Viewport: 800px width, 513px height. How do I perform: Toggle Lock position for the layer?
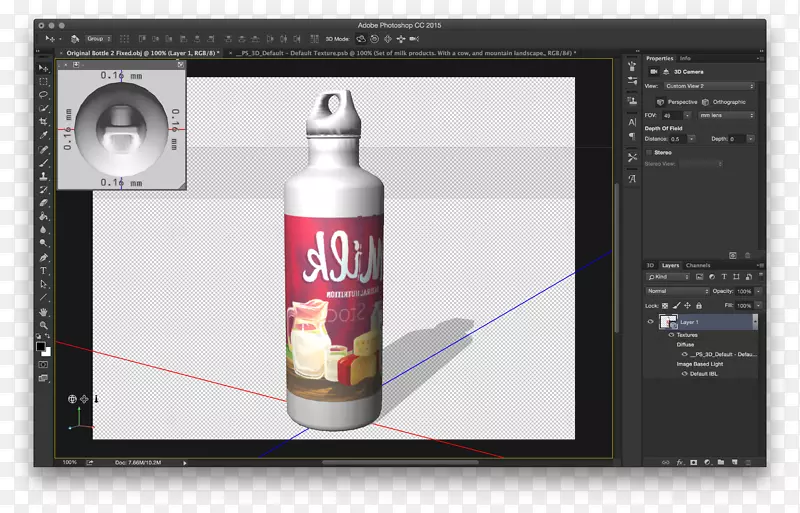[687, 306]
